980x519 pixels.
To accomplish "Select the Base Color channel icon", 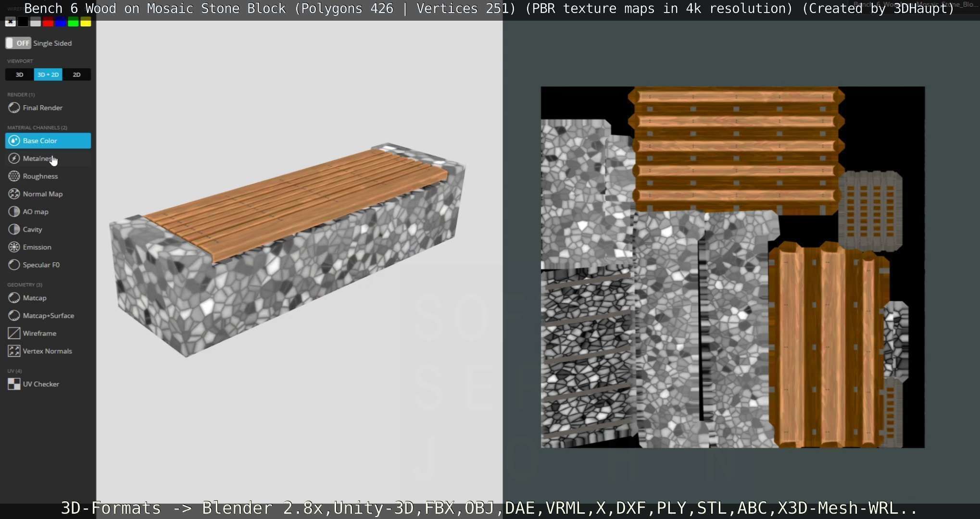I will (14, 141).
